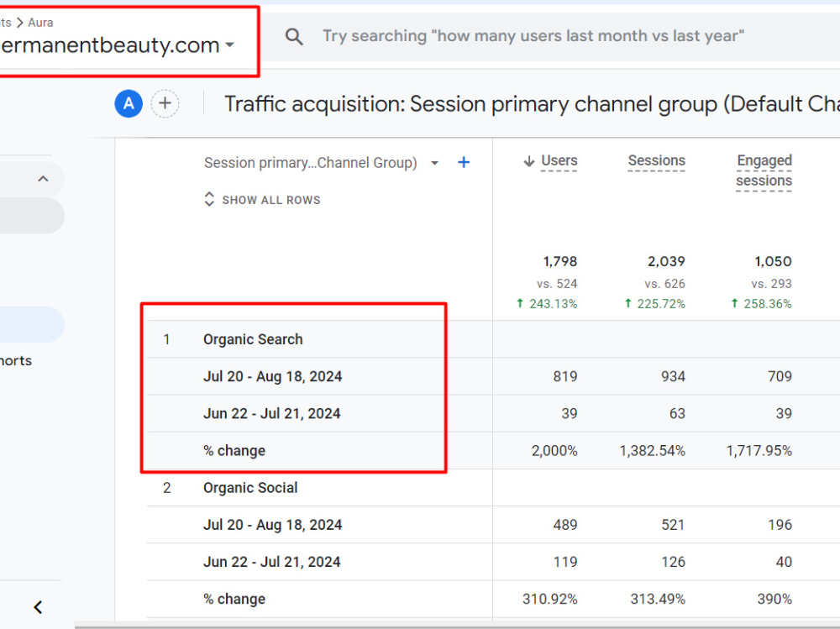840x629 pixels.
Task: Click the SHOW ALL ROWS button
Action: pyautogui.click(x=262, y=200)
